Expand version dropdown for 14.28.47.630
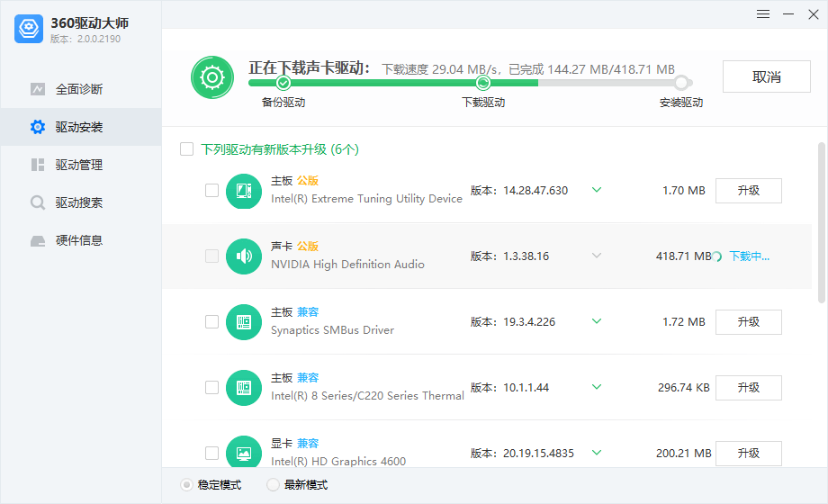This screenshot has height=504, width=828. 597,190
